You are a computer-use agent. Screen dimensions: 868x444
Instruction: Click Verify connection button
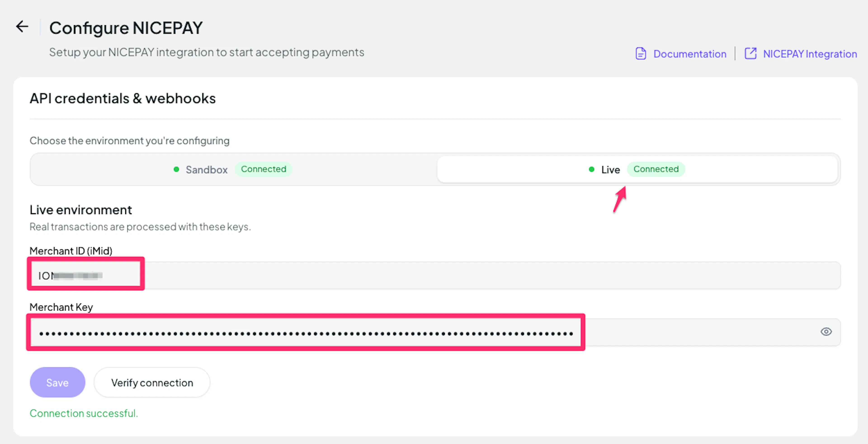point(152,382)
